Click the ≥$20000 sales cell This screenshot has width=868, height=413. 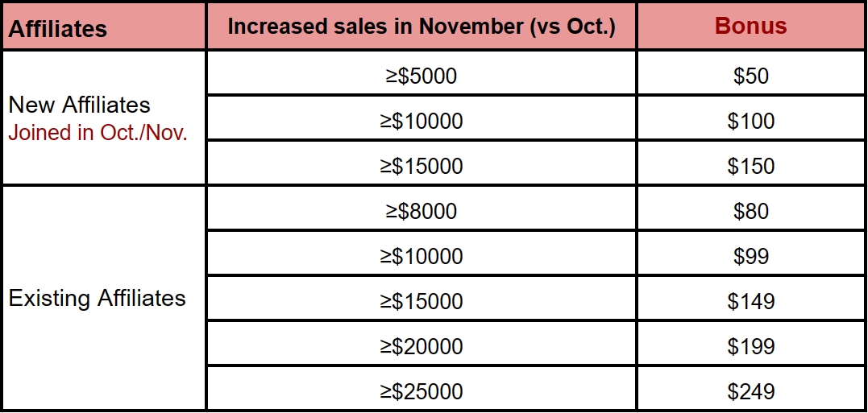tap(422, 343)
